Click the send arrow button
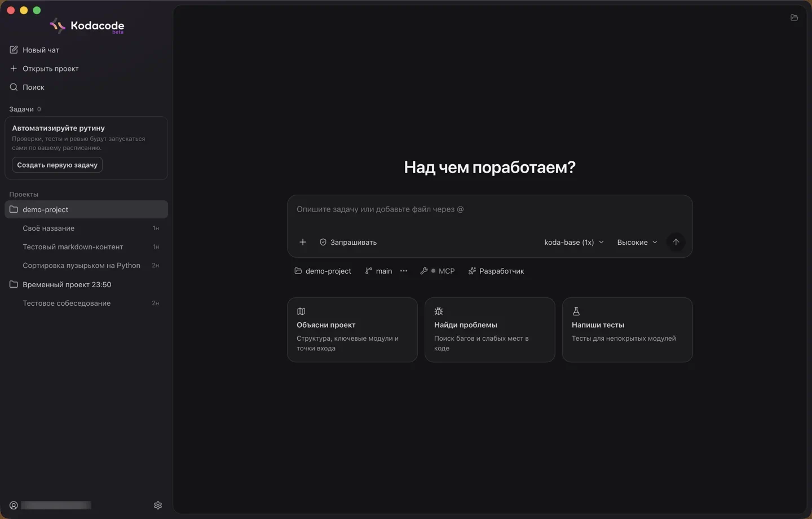The image size is (812, 519). [x=676, y=242]
